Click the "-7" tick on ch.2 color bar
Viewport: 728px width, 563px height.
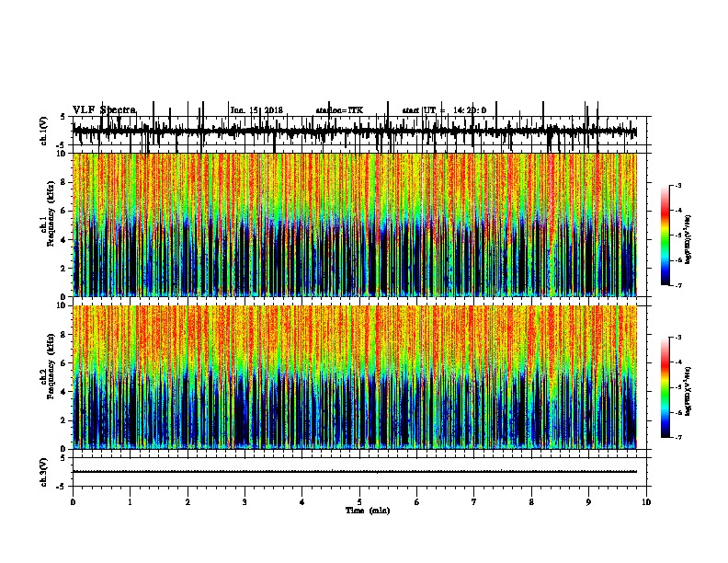coord(678,437)
